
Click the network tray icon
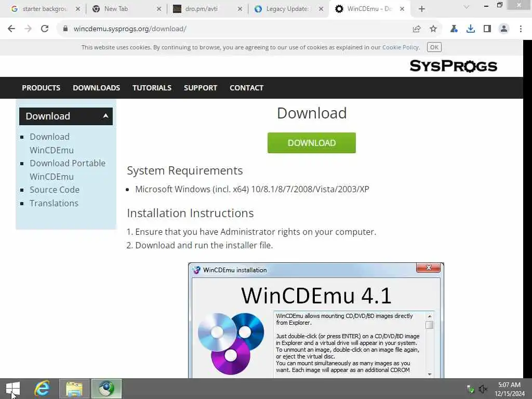(470, 389)
